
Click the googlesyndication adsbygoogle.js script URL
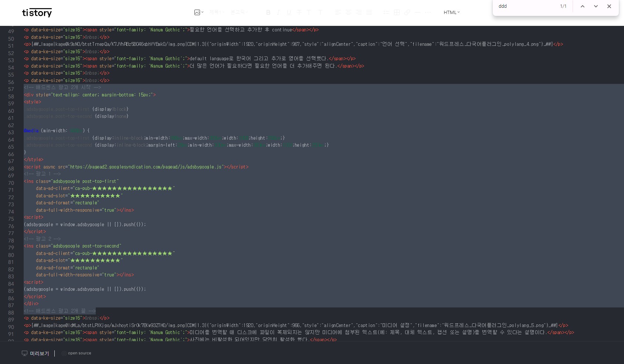pyautogui.click(x=146, y=167)
